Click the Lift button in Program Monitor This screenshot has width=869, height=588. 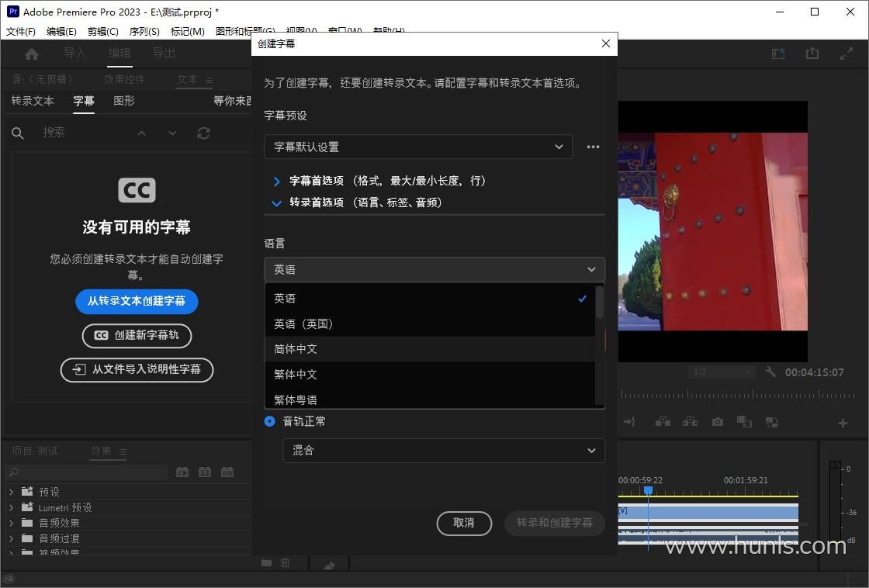pyautogui.click(x=663, y=422)
